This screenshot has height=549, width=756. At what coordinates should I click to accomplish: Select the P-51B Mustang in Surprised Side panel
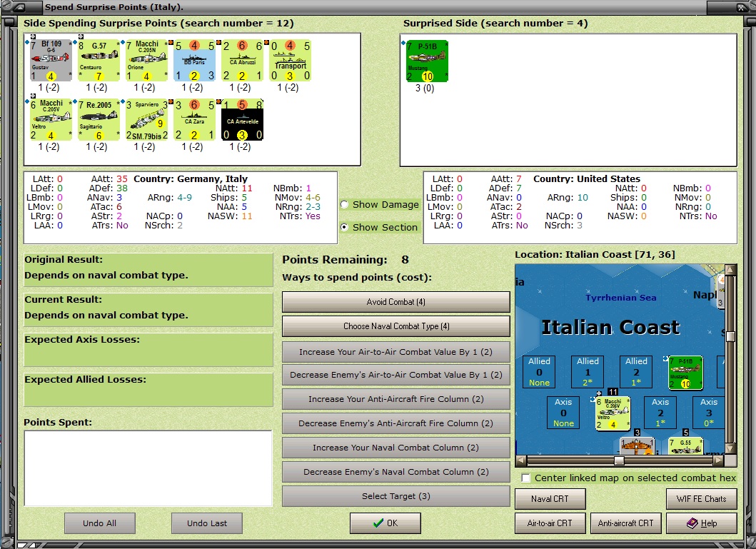[x=427, y=61]
